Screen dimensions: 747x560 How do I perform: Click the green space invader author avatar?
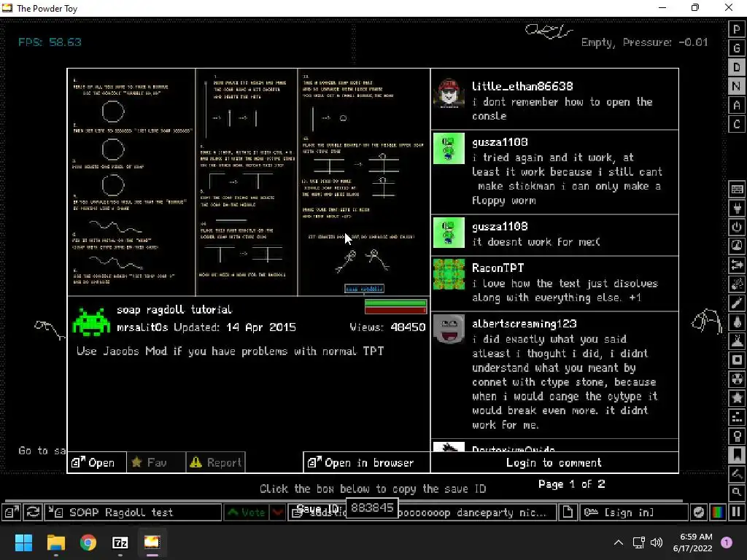coord(91,322)
